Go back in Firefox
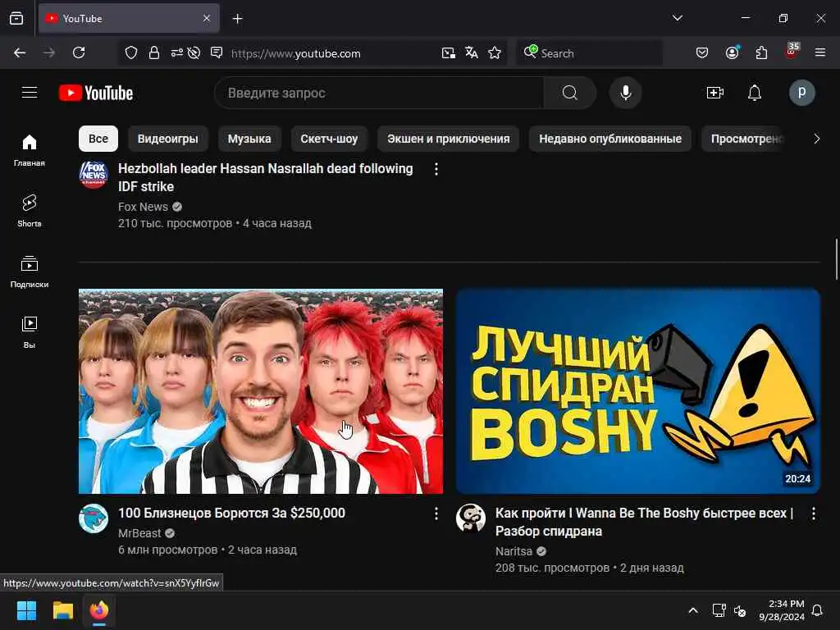Screen dimensions: 840x630 20,52
